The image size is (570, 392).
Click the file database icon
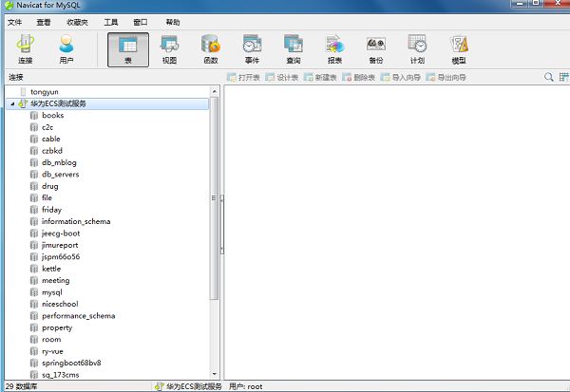[34, 198]
